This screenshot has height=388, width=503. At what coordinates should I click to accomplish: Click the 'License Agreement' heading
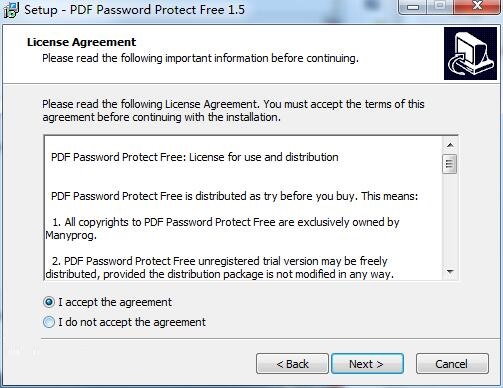[81, 42]
